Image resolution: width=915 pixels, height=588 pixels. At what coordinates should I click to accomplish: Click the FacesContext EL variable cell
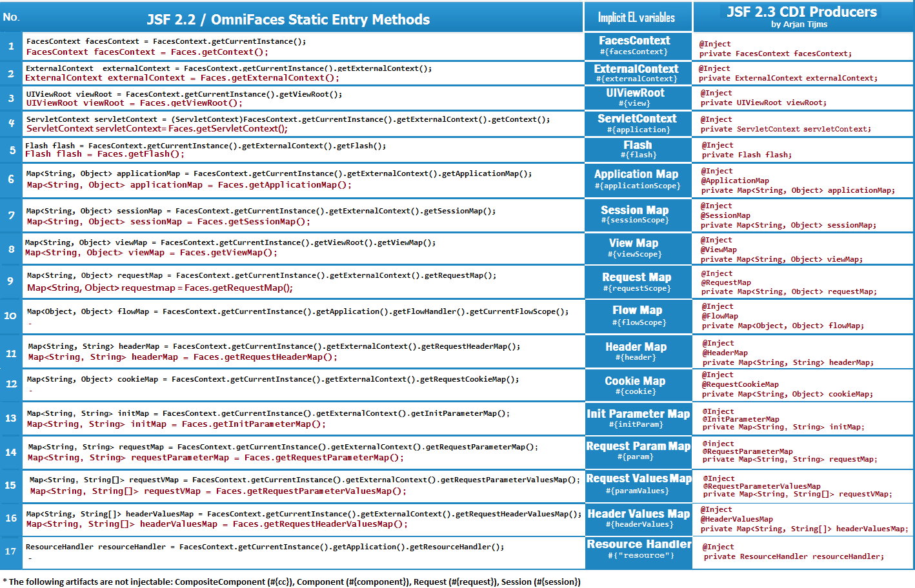(638, 46)
